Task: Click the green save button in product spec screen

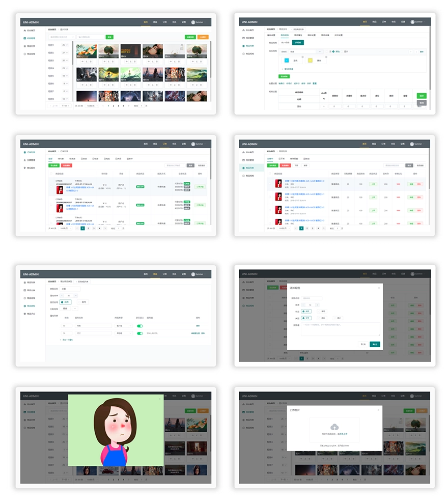Action: pos(422,96)
